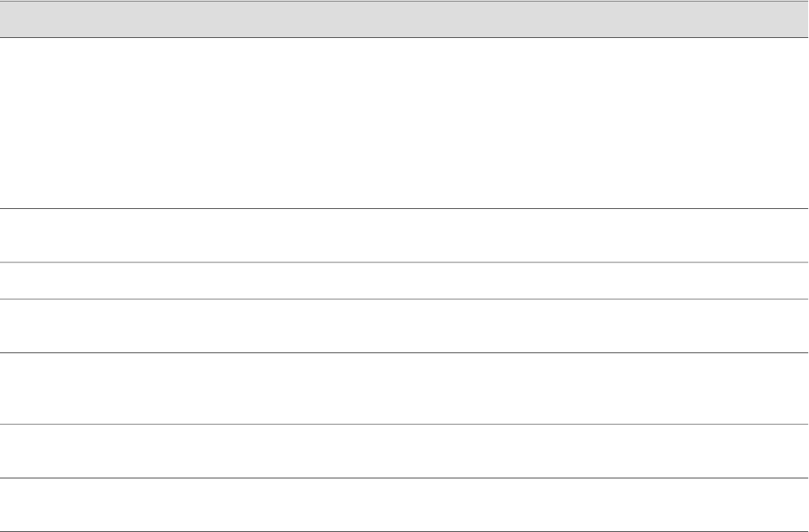Click the gray table header bar
This screenshot has height=532, width=809.
(404, 19)
